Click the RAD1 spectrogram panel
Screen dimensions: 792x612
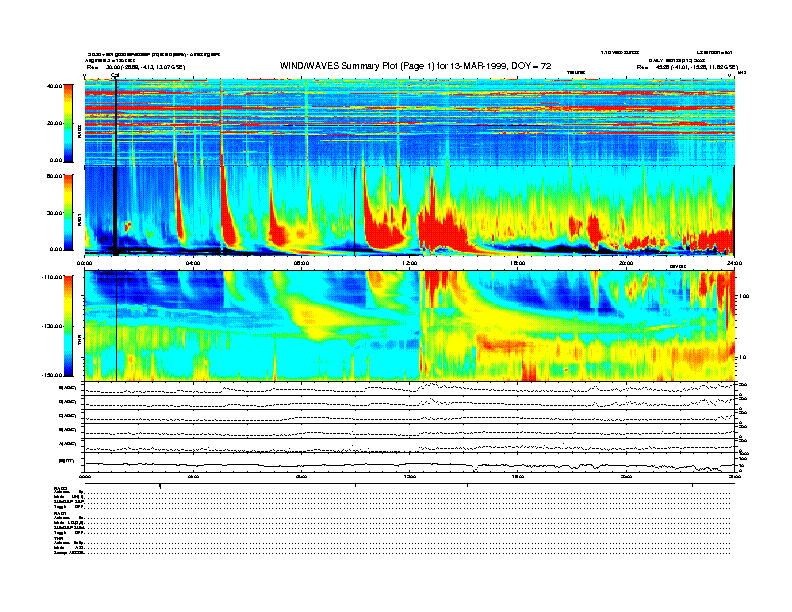click(x=410, y=211)
